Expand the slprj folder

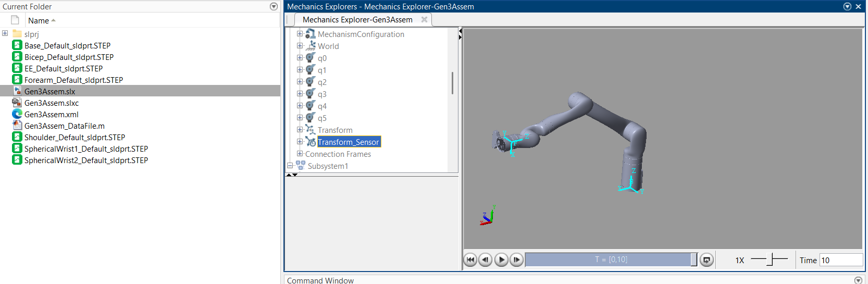click(x=5, y=33)
